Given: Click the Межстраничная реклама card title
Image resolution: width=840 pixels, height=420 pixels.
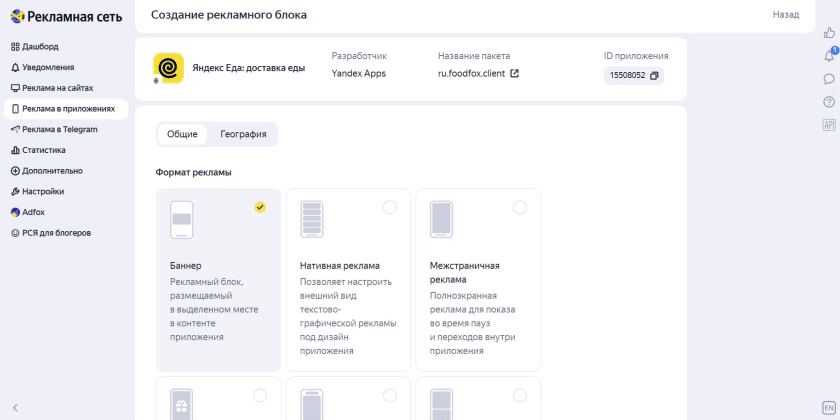Looking at the screenshot, I should click(x=464, y=273).
